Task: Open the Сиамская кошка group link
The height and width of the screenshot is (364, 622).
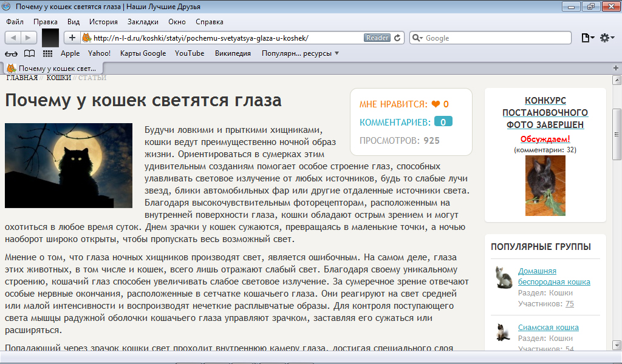Action: [x=549, y=328]
